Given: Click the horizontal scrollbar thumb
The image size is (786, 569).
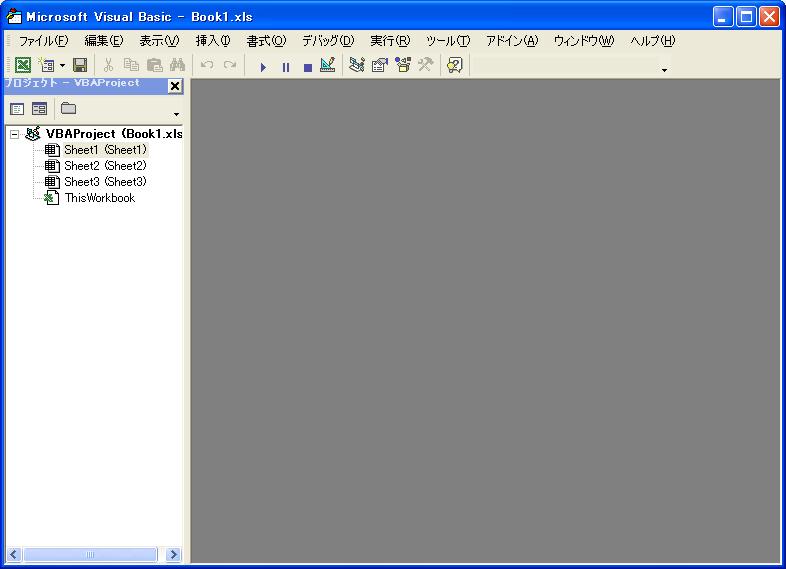Looking at the screenshot, I should pos(90,554).
